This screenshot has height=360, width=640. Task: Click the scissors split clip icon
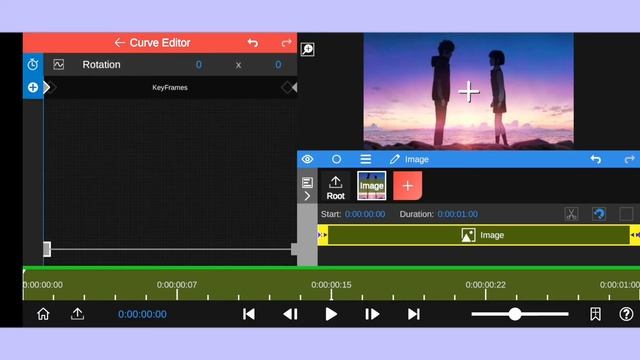[571, 214]
